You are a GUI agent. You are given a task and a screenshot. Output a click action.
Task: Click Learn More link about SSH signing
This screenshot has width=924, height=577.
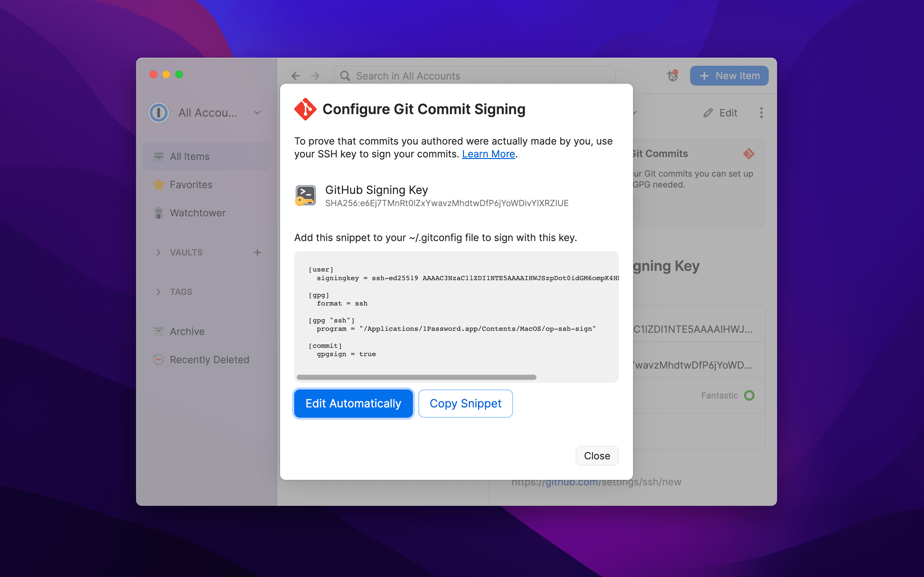489,154
